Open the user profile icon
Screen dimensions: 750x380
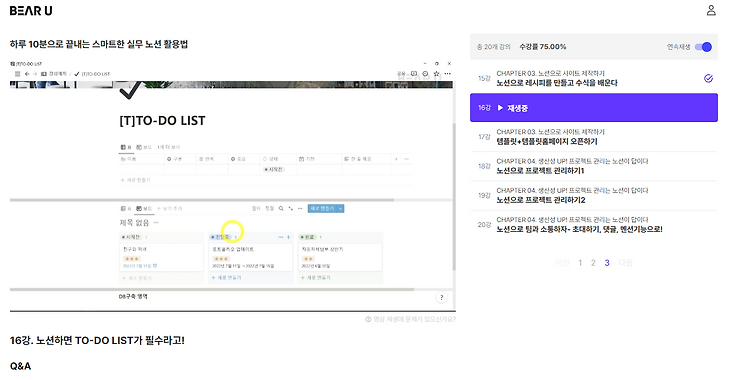click(711, 10)
